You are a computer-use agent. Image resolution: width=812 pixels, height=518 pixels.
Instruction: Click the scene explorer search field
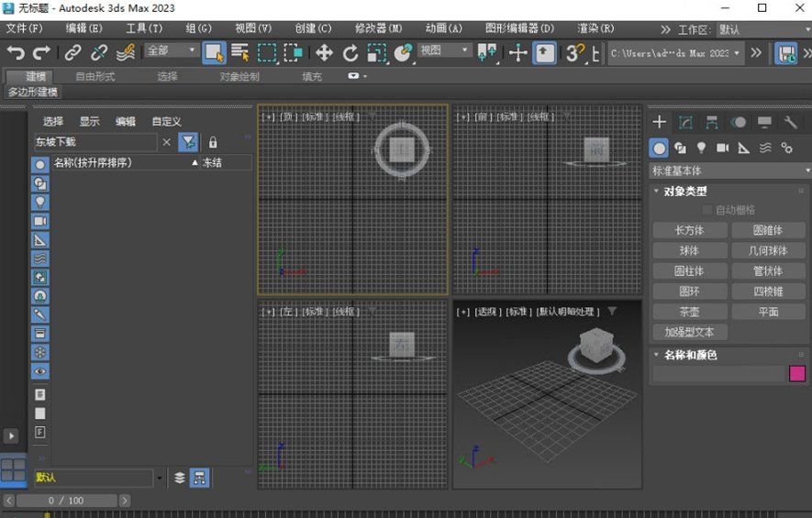[x=95, y=142]
